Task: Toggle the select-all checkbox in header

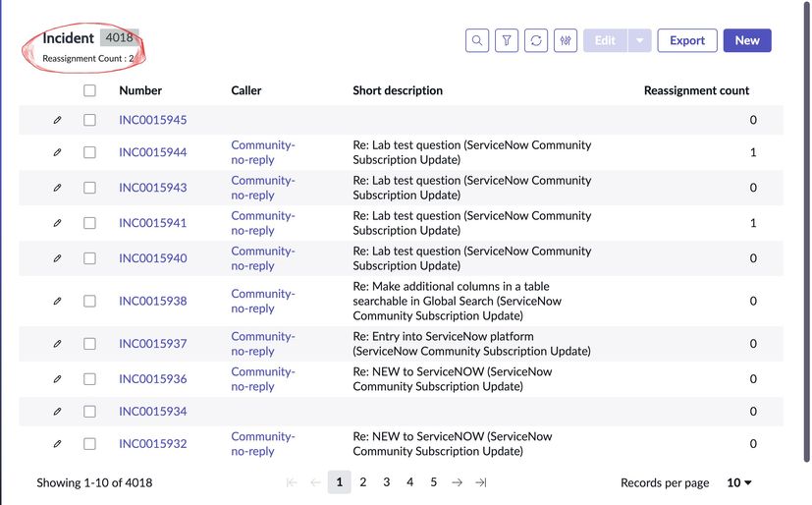Action: (x=89, y=90)
